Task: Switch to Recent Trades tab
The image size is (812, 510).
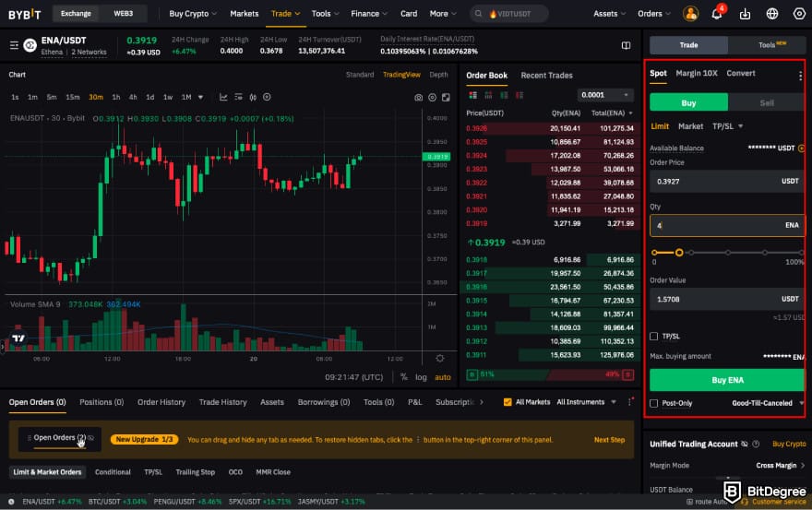Action: coord(547,76)
